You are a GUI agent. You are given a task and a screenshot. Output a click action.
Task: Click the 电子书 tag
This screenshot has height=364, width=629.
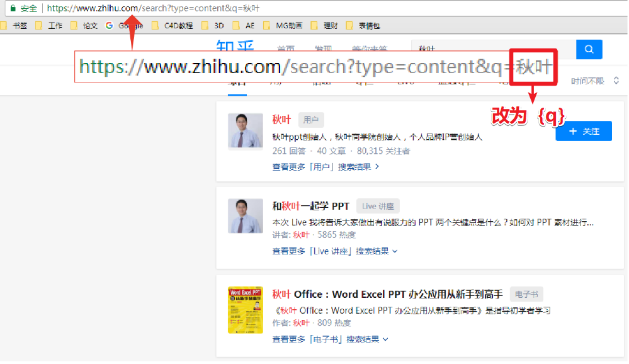(x=527, y=294)
